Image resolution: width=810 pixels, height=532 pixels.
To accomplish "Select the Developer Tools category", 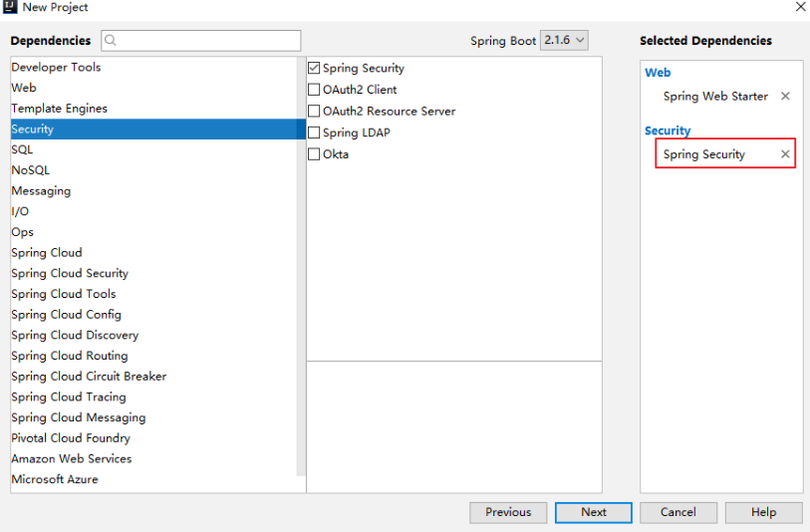I will click(154, 67).
